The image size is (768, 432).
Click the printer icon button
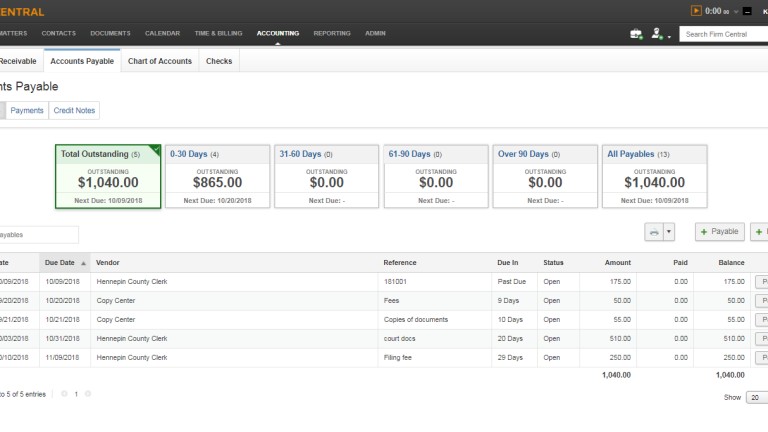pyautogui.click(x=654, y=231)
